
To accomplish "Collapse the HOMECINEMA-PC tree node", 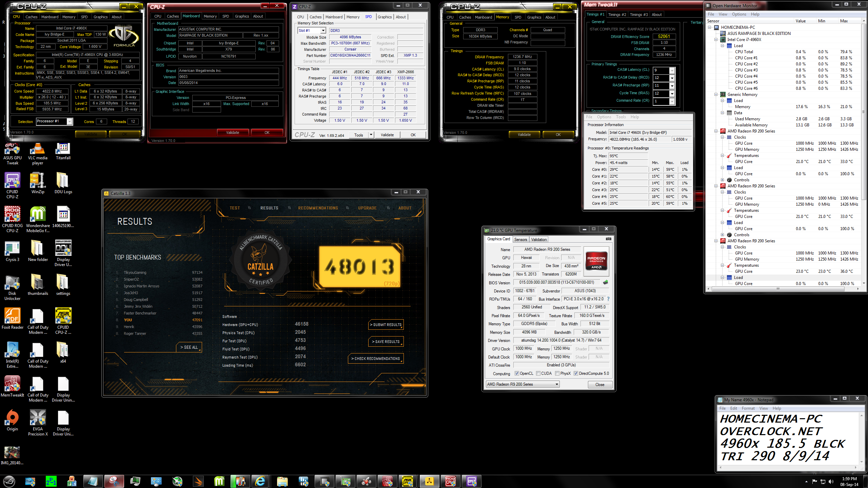I will click(710, 27).
